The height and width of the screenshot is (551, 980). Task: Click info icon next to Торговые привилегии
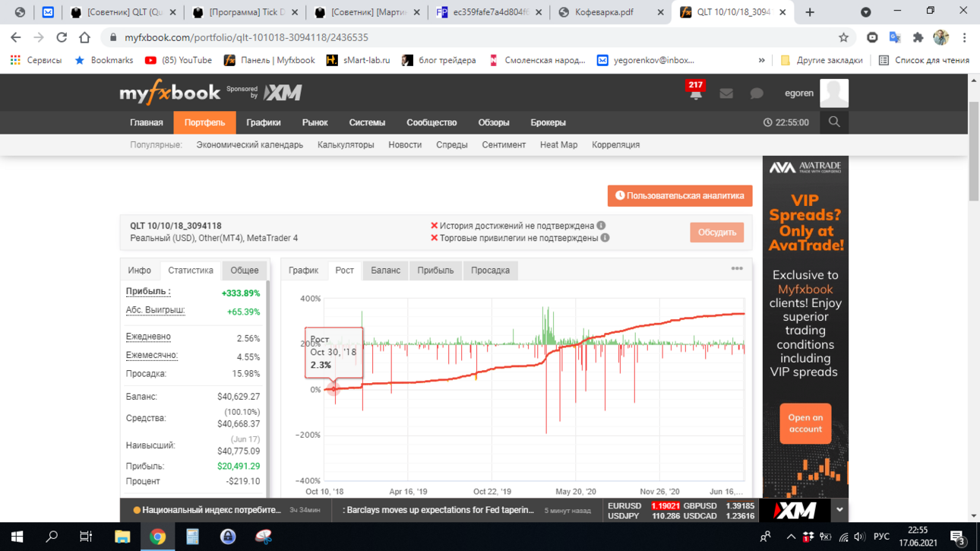605,238
